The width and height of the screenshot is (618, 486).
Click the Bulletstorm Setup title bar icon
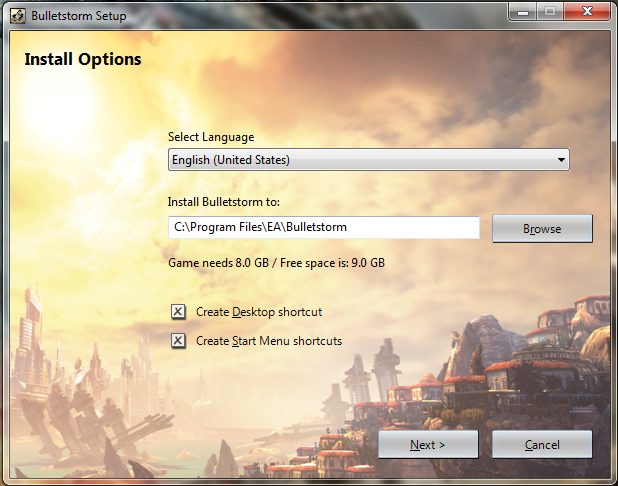click(18, 16)
